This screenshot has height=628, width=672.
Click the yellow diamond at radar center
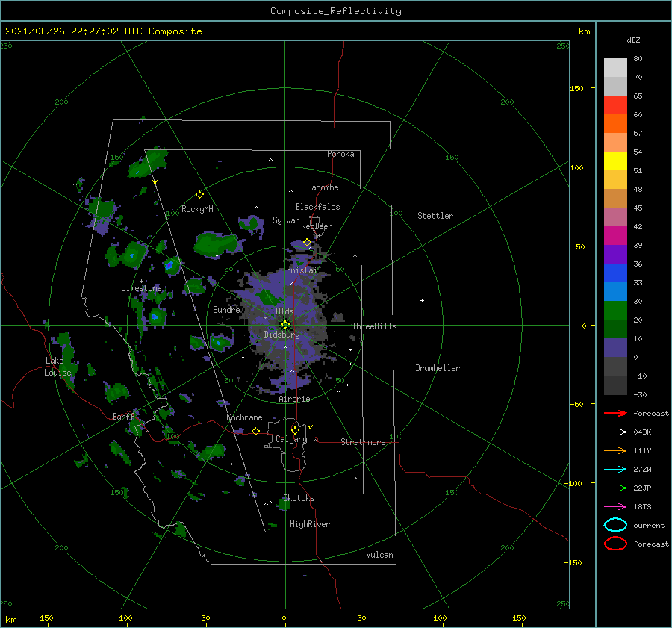point(285,325)
